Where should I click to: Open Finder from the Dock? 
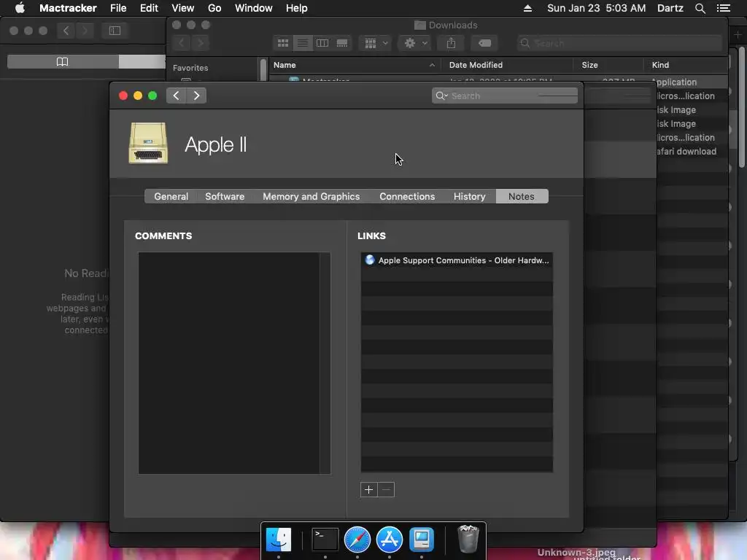(x=279, y=540)
